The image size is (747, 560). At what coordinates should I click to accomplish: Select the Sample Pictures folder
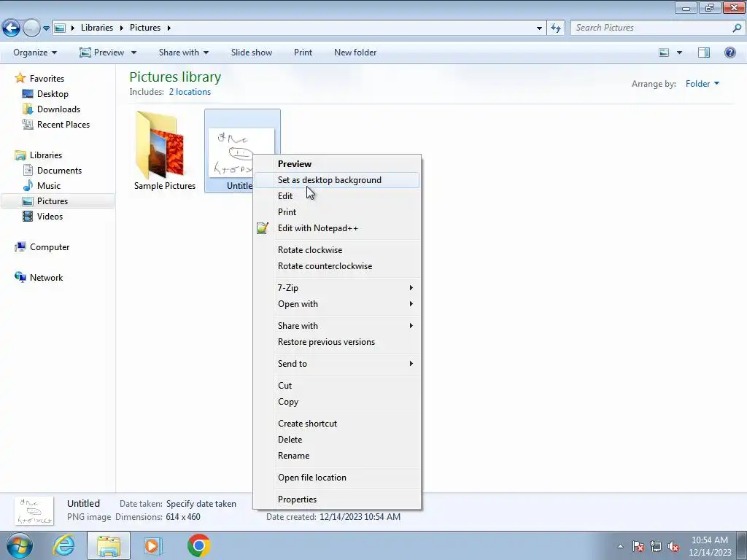click(164, 150)
